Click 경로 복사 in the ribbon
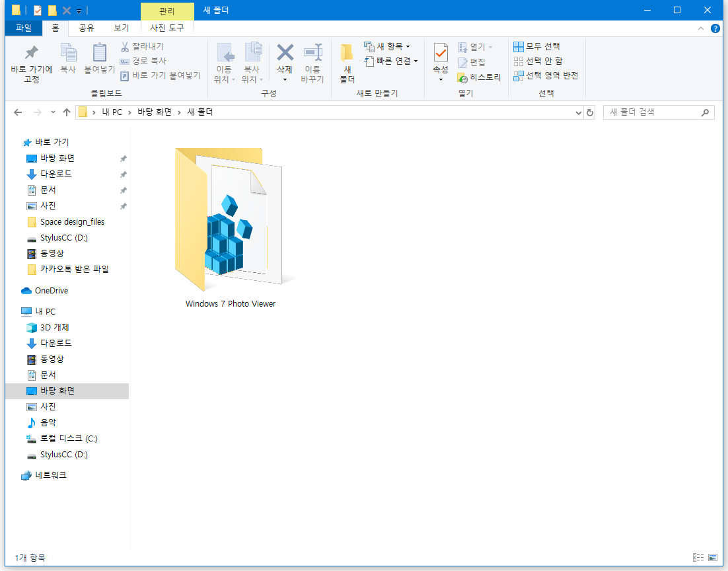Screen dimensions: 728x571 (143, 61)
